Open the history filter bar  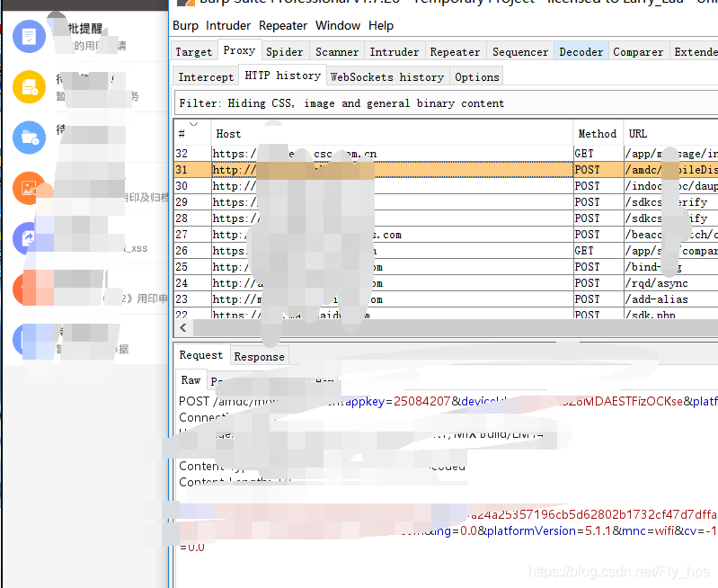tap(446, 103)
